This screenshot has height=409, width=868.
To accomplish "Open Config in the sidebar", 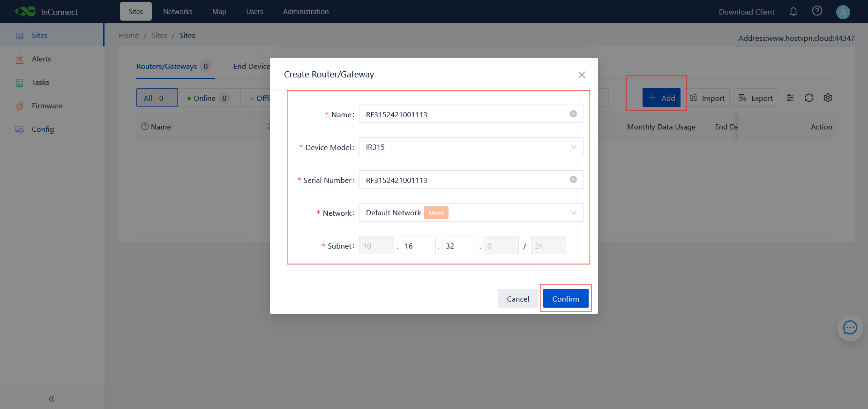I will [x=52, y=129].
